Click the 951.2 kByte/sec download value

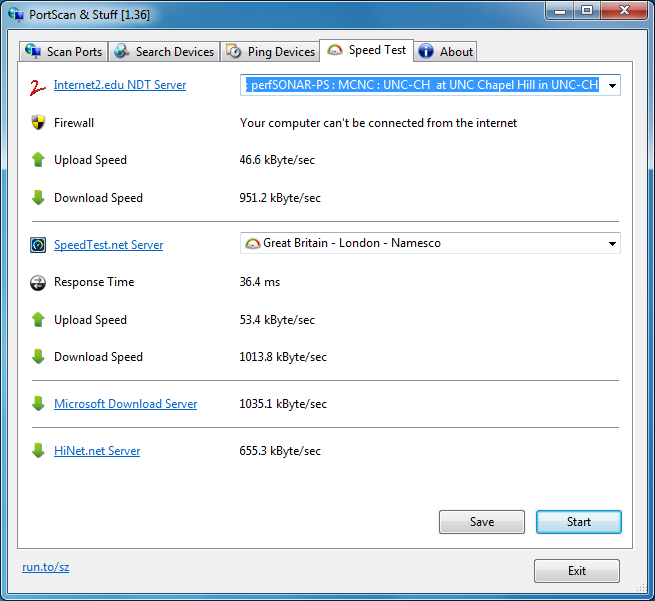[x=280, y=198]
